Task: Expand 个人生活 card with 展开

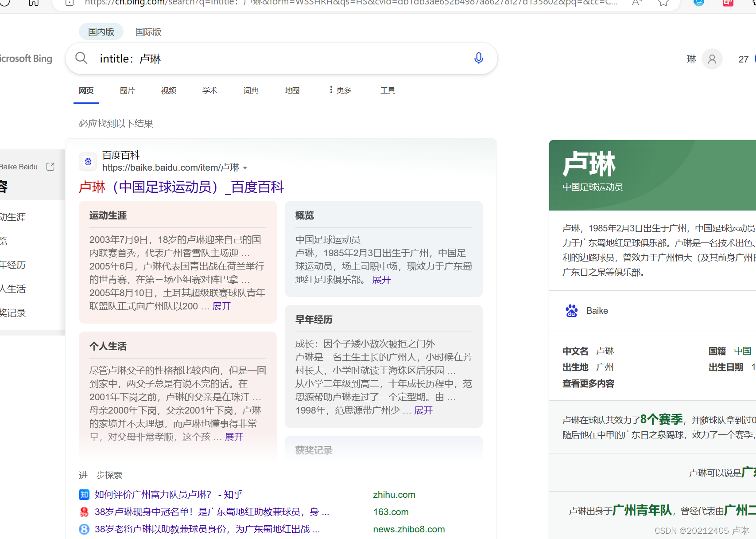Action: click(x=234, y=437)
